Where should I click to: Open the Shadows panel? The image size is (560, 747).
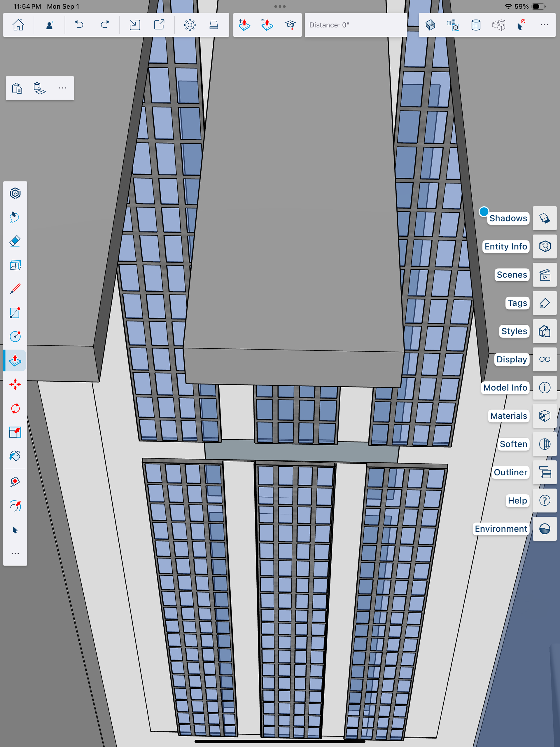click(545, 218)
